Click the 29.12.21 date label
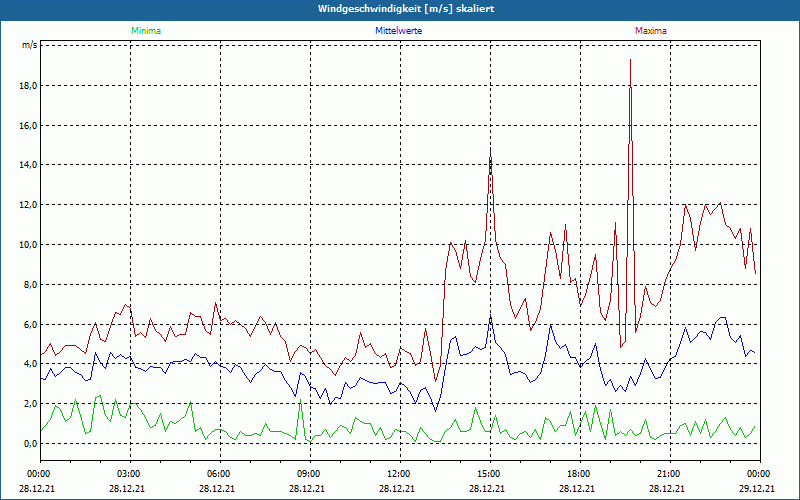This screenshot has width=800, height=500. tap(758, 489)
